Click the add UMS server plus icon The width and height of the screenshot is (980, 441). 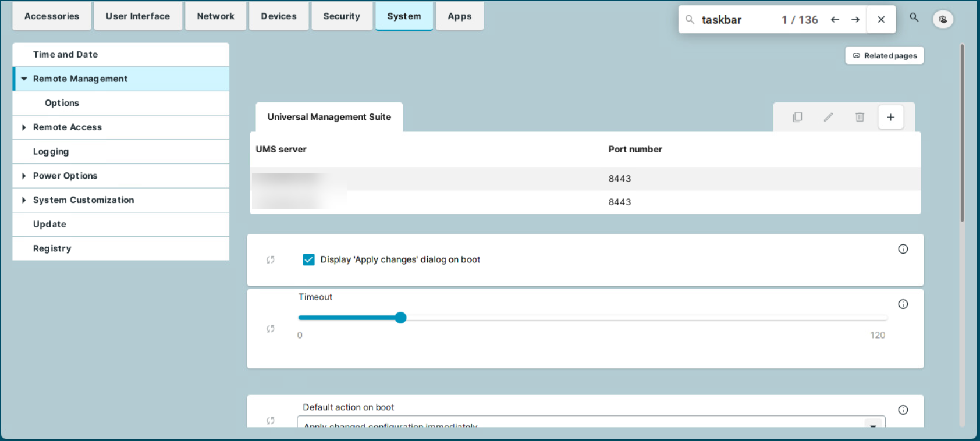coord(890,117)
